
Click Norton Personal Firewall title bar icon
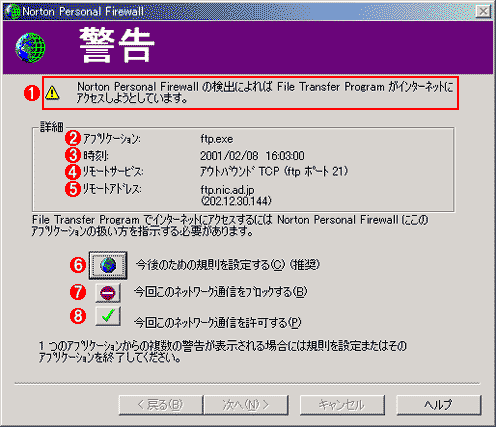pos(12,11)
